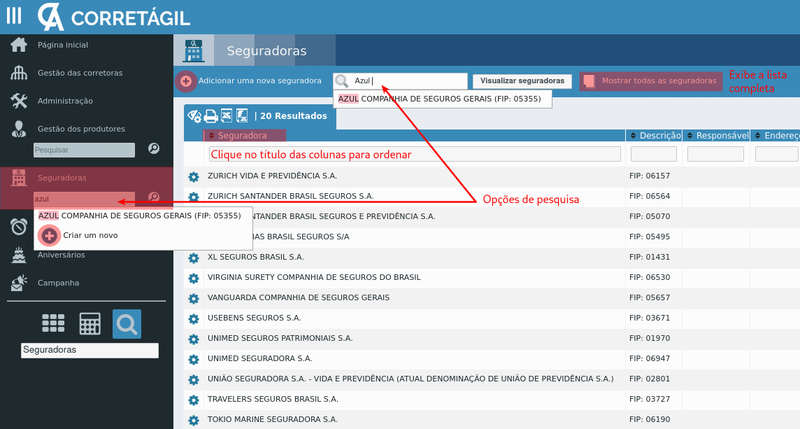Viewport: 800px width, 429px height.
Task: Open Administração menu item
Action: 65,101
